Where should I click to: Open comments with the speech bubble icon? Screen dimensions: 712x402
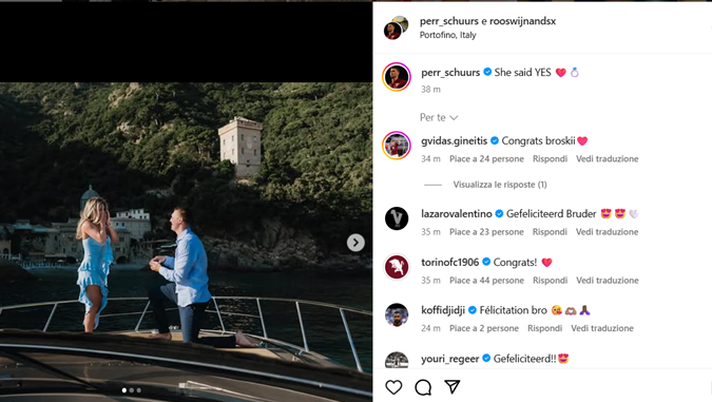[x=423, y=387]
